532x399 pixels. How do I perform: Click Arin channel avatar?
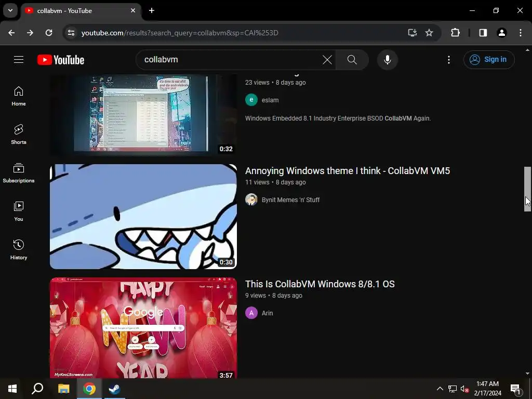(251, 313)
